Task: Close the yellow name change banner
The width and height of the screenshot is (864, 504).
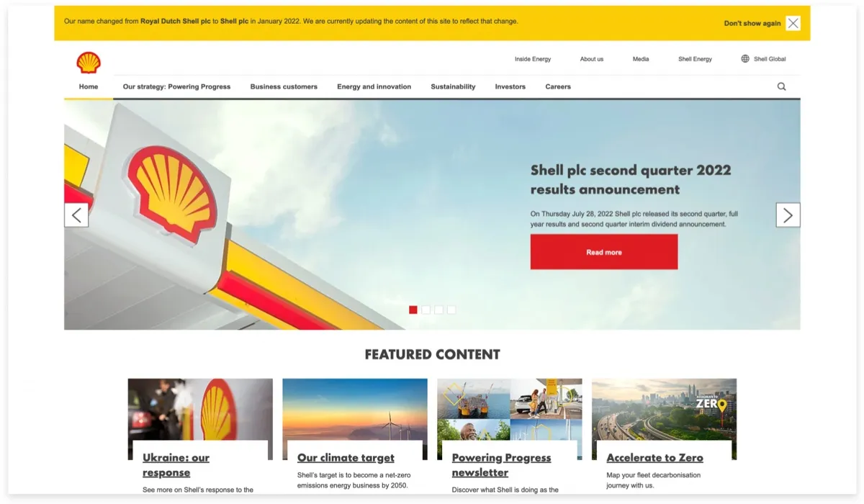Action: (793, 23)
